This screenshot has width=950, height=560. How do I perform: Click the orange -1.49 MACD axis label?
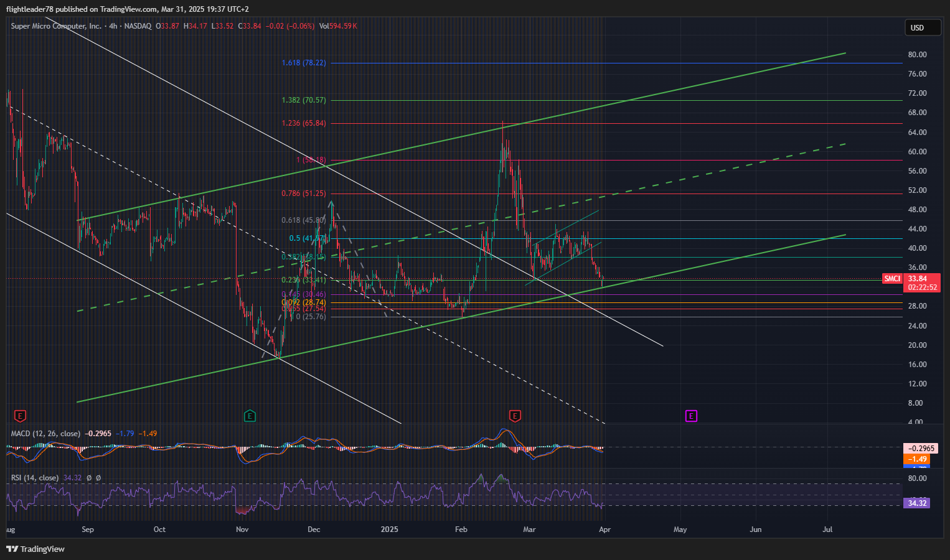916,459
